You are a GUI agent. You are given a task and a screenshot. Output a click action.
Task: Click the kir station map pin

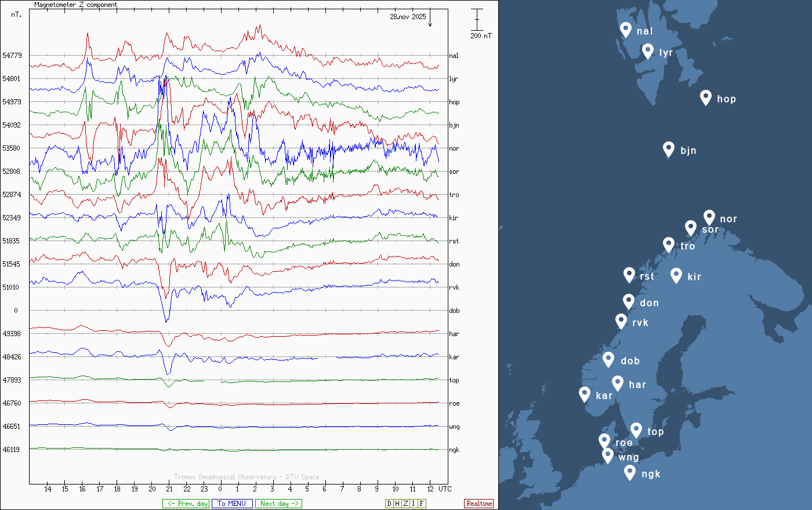point(676,275)
